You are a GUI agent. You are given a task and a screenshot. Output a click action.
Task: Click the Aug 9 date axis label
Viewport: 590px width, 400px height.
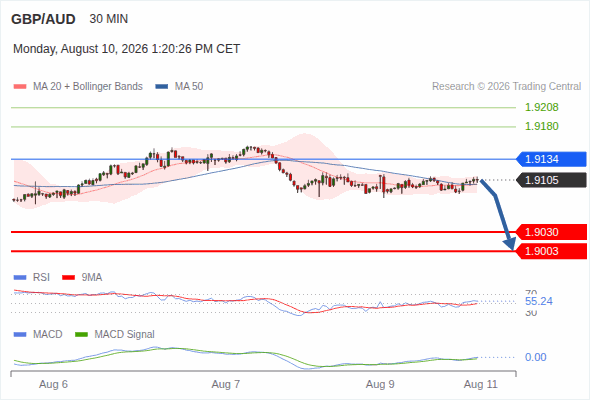pos(380,384)
